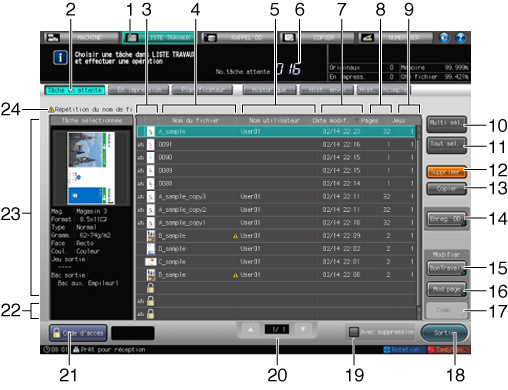Click the preview thumbnail under Tâche sélectionnée

tap(91, 168)
